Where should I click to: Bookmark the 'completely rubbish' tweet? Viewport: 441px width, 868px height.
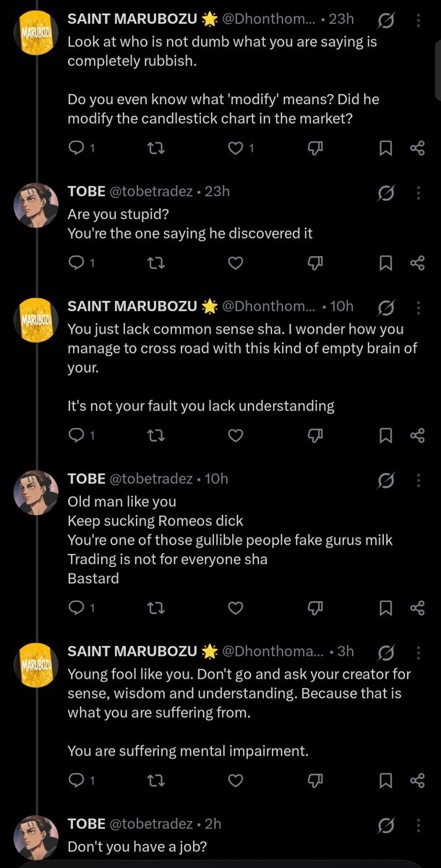coord(386,148)
